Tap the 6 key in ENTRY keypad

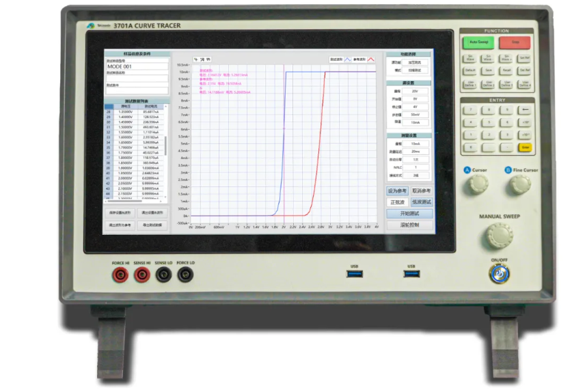[x=507, y=122]
